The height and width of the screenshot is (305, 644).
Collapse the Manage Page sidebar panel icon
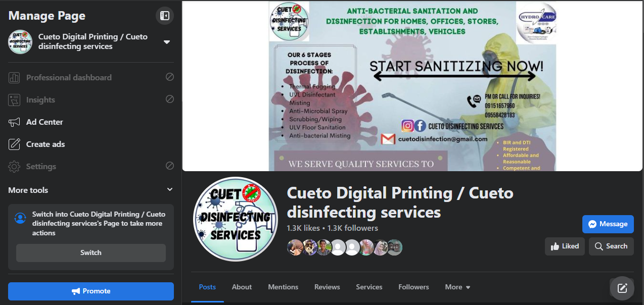[x=165, y=16]
